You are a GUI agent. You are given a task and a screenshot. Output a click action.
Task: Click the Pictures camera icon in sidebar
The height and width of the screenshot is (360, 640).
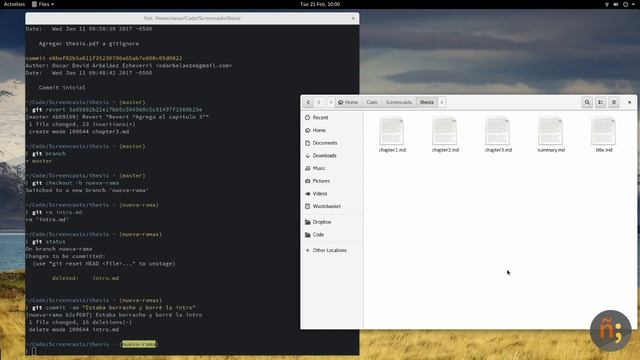click(307, 181)
